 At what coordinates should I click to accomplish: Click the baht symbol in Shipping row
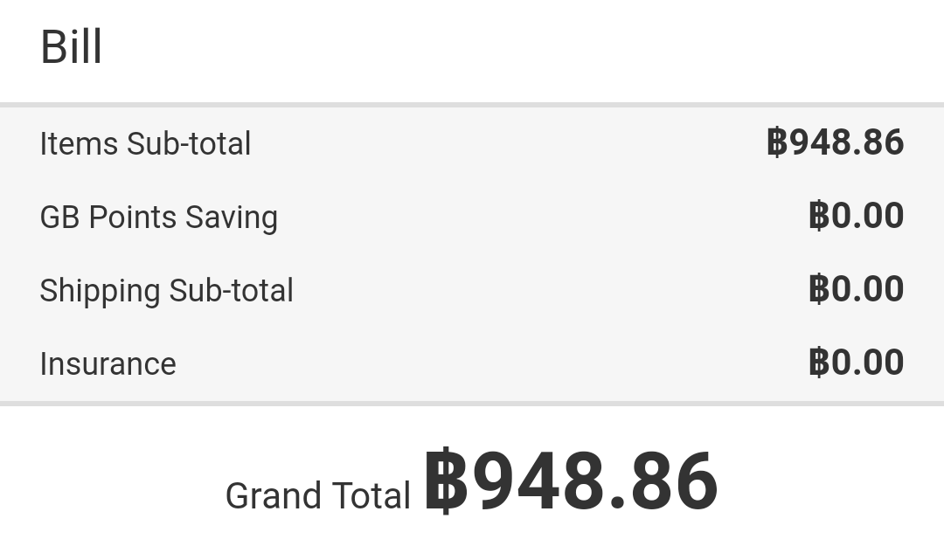pos(818,288)
